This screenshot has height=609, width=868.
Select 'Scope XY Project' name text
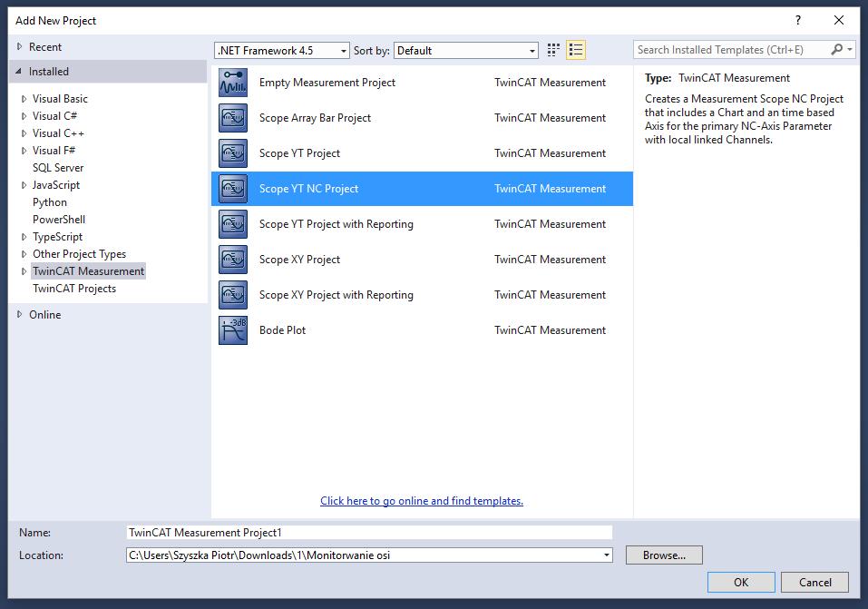click(299, 260)
